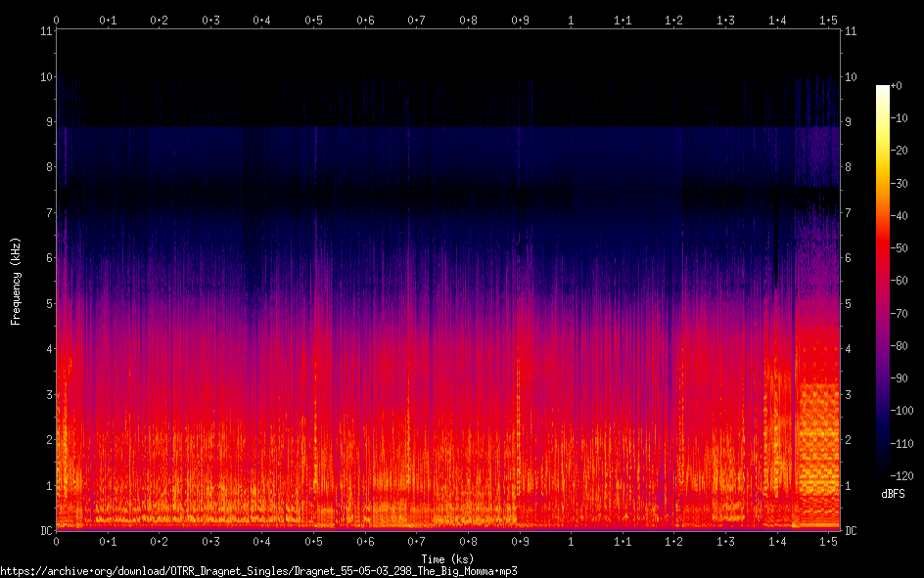Click the DC label on the right frequency axis

[852, 531]
